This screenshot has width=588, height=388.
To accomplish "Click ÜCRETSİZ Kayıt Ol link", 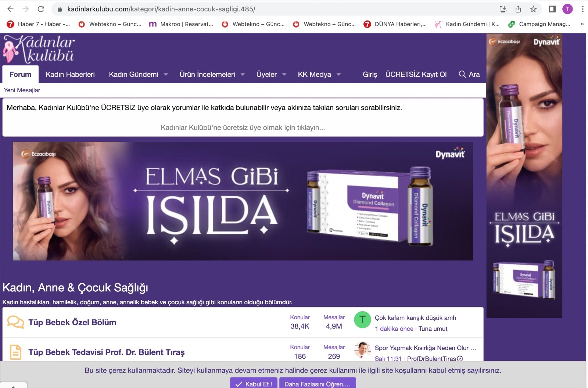I will point(416,74).
